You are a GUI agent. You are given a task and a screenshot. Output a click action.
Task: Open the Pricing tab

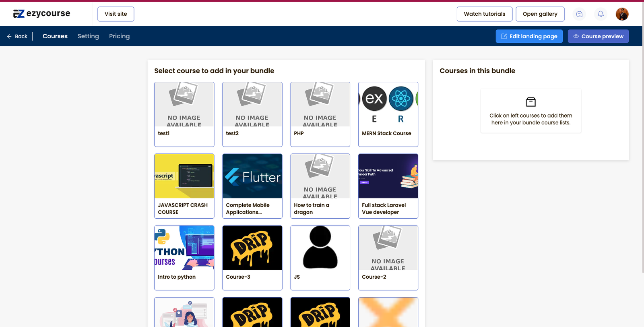click(119, 36)
